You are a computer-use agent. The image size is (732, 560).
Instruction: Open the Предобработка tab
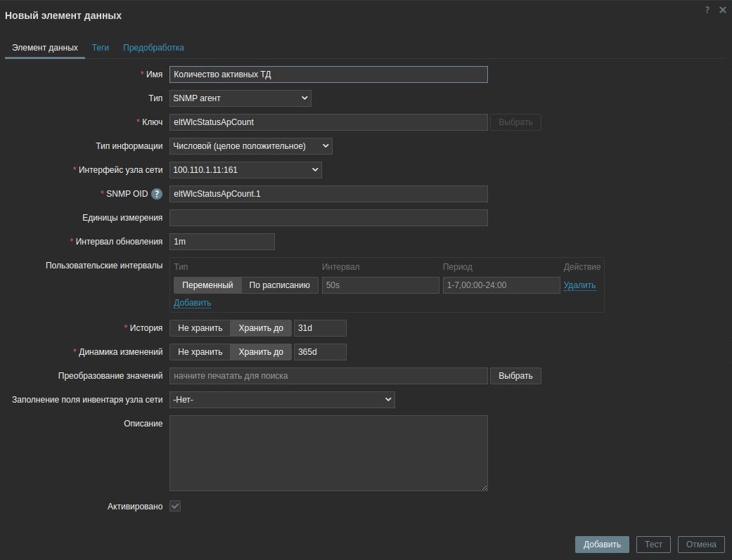153,48
